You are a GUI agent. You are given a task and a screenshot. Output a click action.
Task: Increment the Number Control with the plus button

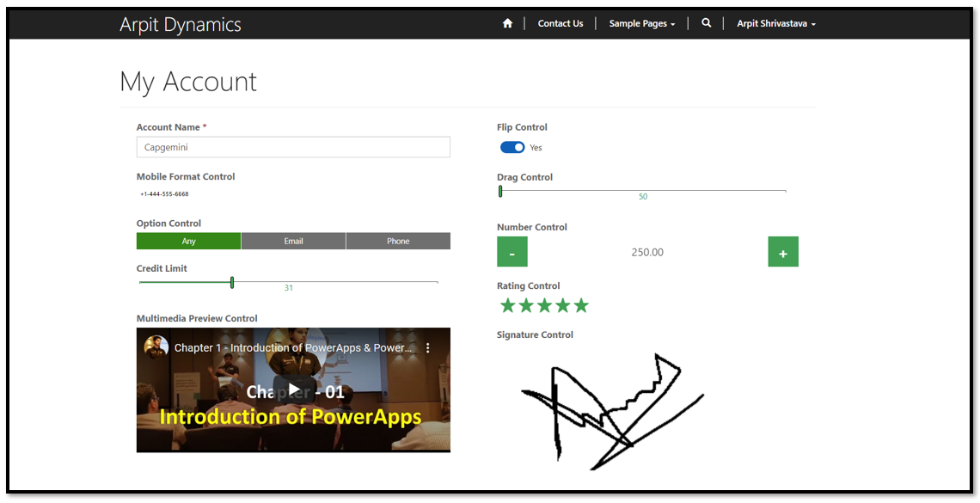(783, 252)
